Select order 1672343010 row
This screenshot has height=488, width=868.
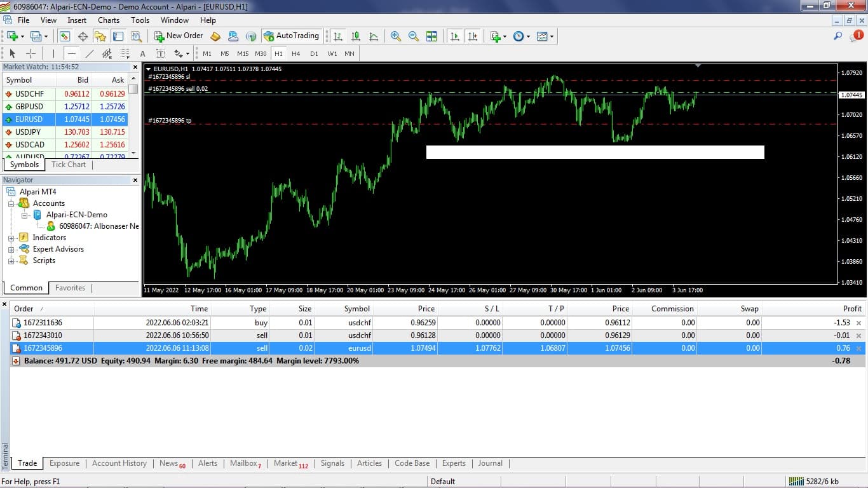tap(437, 335)
